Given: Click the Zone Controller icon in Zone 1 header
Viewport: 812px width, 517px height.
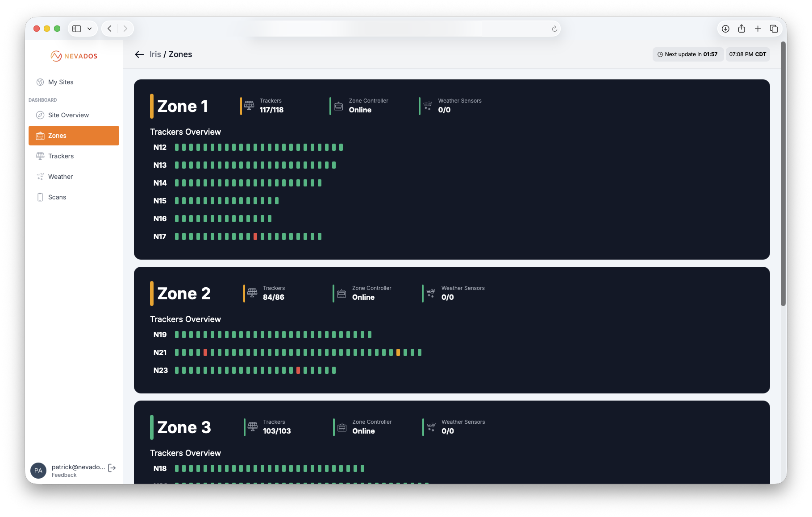Looking at the screenshot, I should pyautogui.click(x=338, y=106).
